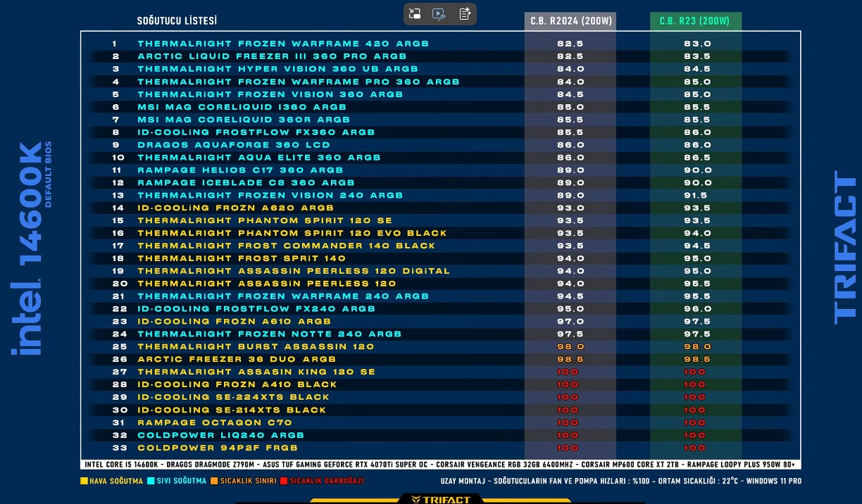Screen dimensions: 862x504
Task: Click R23 value 98.5 for Arctic Freezer 36
Action: pos(697,360)
